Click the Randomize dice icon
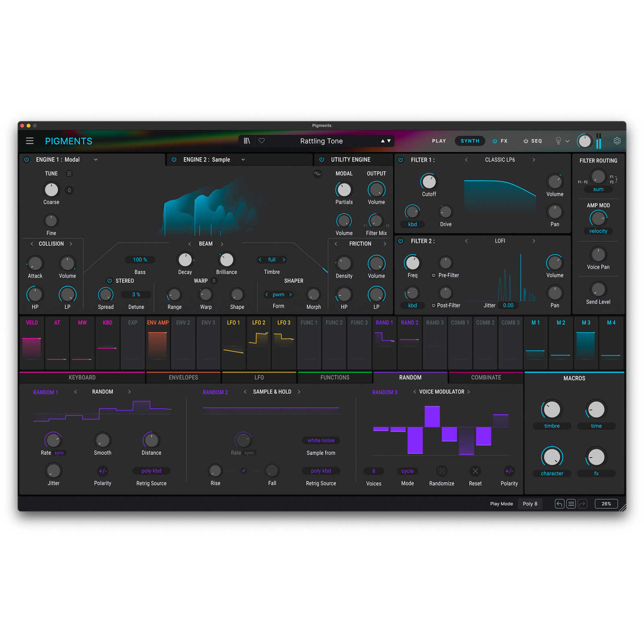 click(x=442, y=471)
